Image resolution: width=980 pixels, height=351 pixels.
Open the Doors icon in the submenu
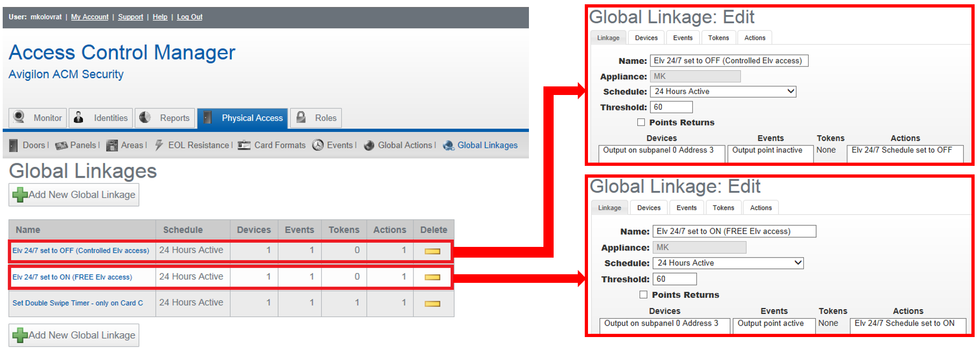[14, 145]
